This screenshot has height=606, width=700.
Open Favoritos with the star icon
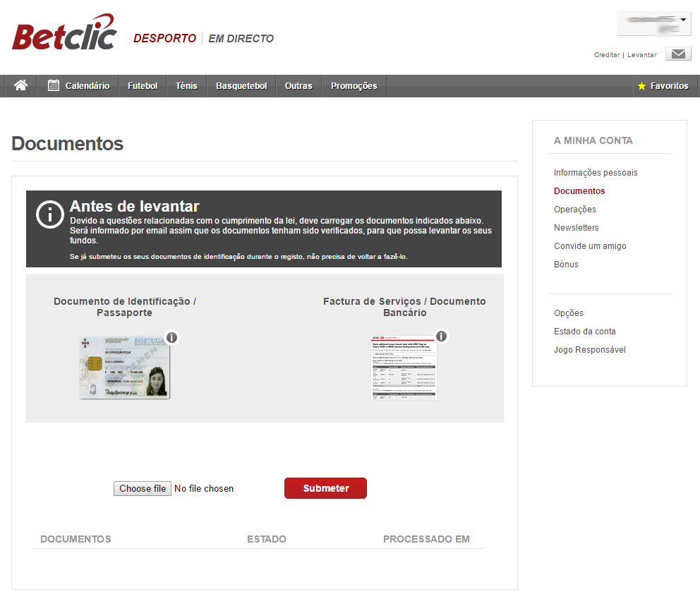coord(662,86)
